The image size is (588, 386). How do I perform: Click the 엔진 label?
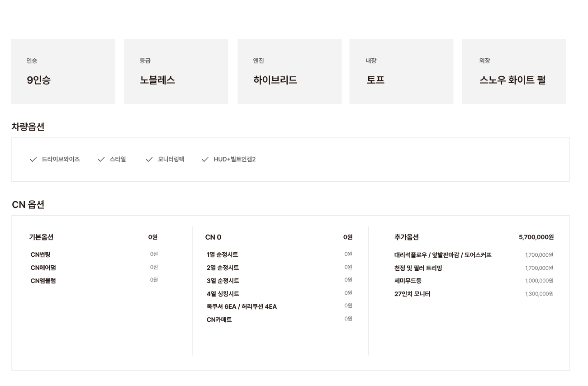coord(258,61)
